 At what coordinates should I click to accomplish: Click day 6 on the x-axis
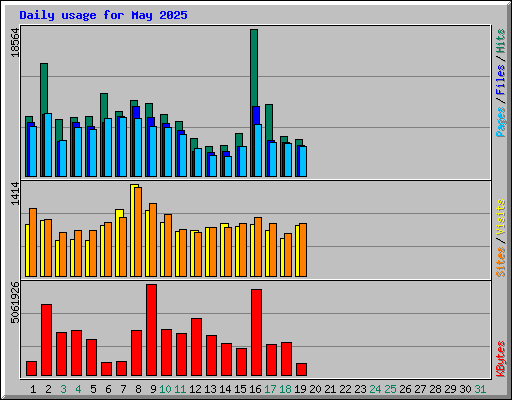[108, 389]
